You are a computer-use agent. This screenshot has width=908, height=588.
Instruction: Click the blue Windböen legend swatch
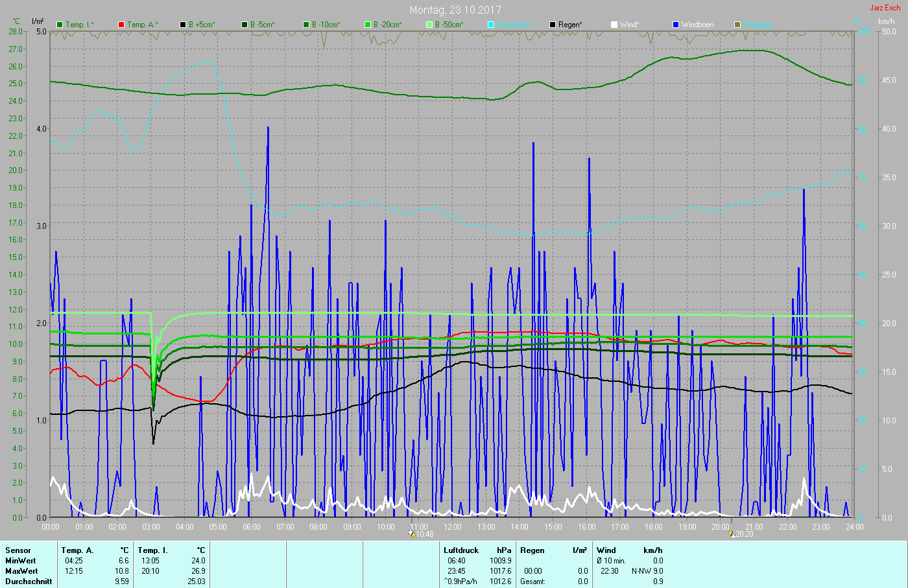click(x=676, y=25)
